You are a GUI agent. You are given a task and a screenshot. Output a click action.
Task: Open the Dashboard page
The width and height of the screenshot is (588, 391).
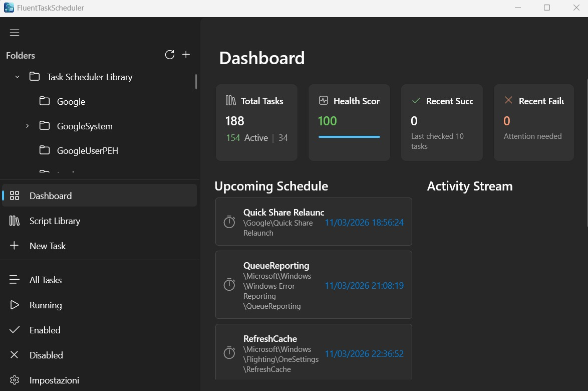point(51,195)
